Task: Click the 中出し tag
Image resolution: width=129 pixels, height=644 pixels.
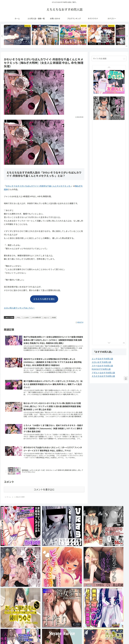Action: click(x=18, y=317)
